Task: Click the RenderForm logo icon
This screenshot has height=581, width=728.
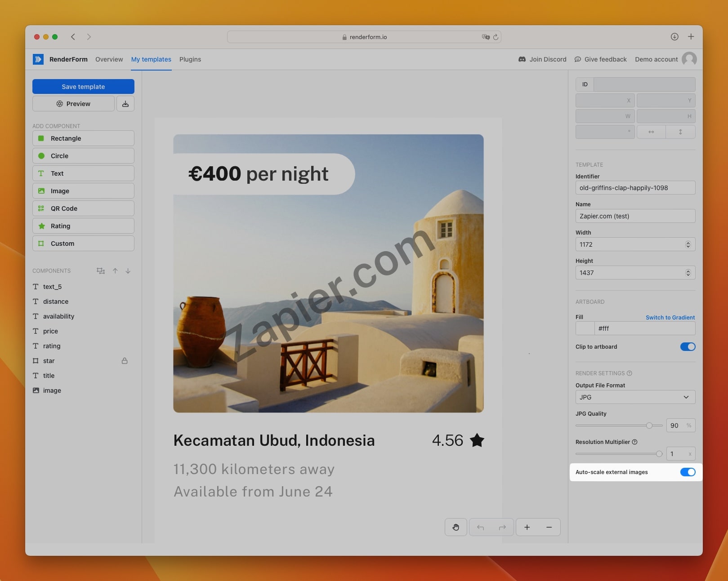Action: pos(38,59)
